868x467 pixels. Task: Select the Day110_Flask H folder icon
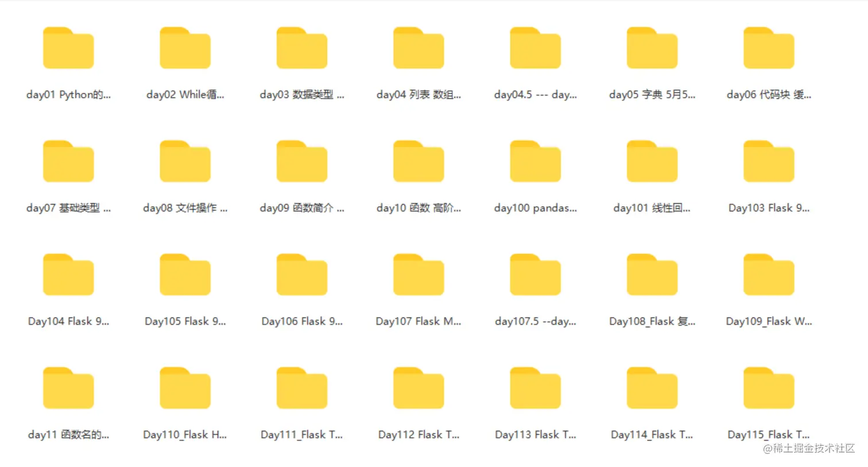pyautogui.click(x=185, y=388)
